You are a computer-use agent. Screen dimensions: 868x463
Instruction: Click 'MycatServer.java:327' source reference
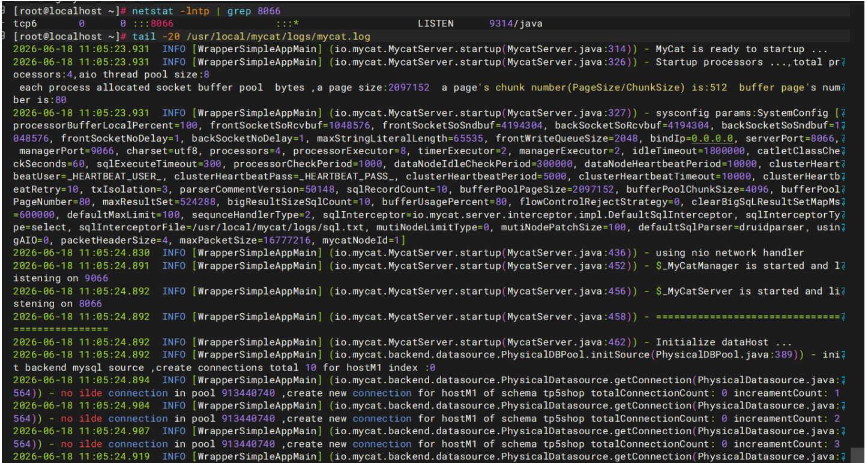click(566, 113)
